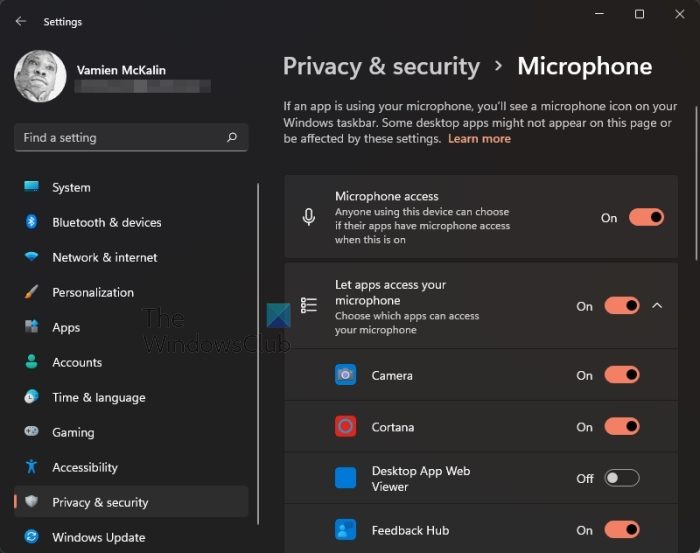Click the Vamien McKalin profile picture

coord(40,76)
